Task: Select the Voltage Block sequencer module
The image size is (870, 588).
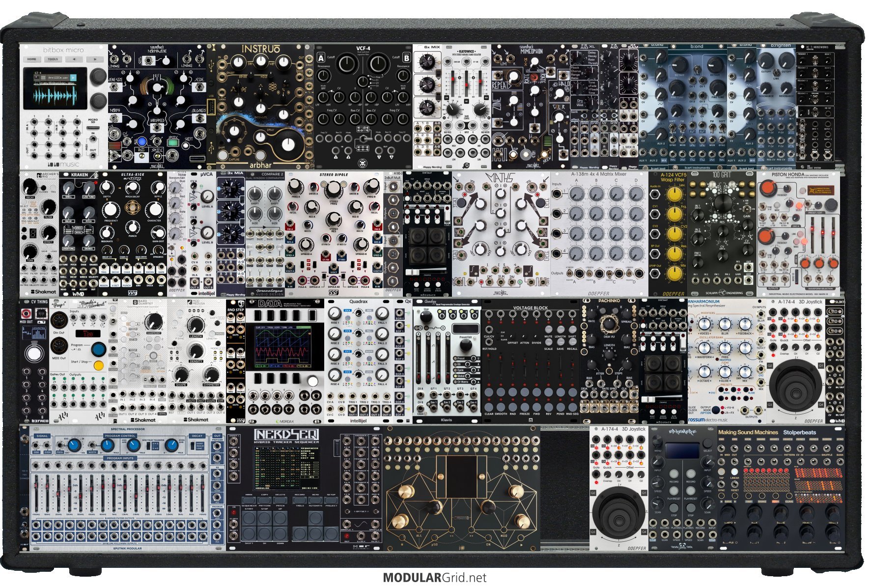Action: coord(531,362)
